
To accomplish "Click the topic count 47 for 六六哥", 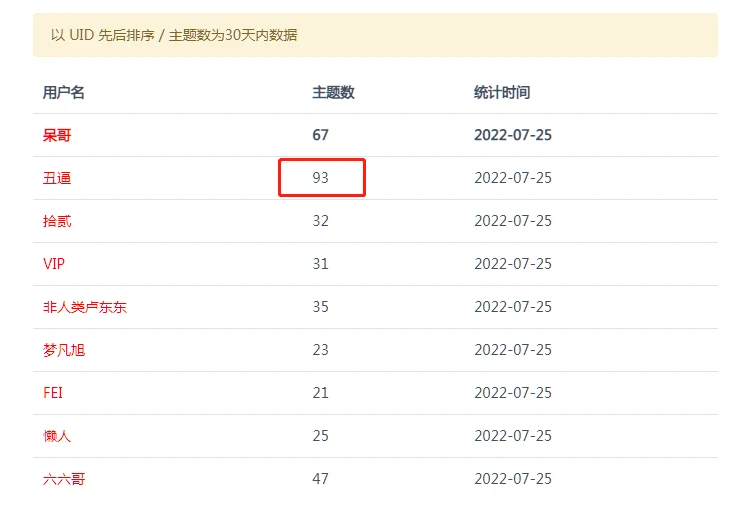I will click(x=320, y=479).
